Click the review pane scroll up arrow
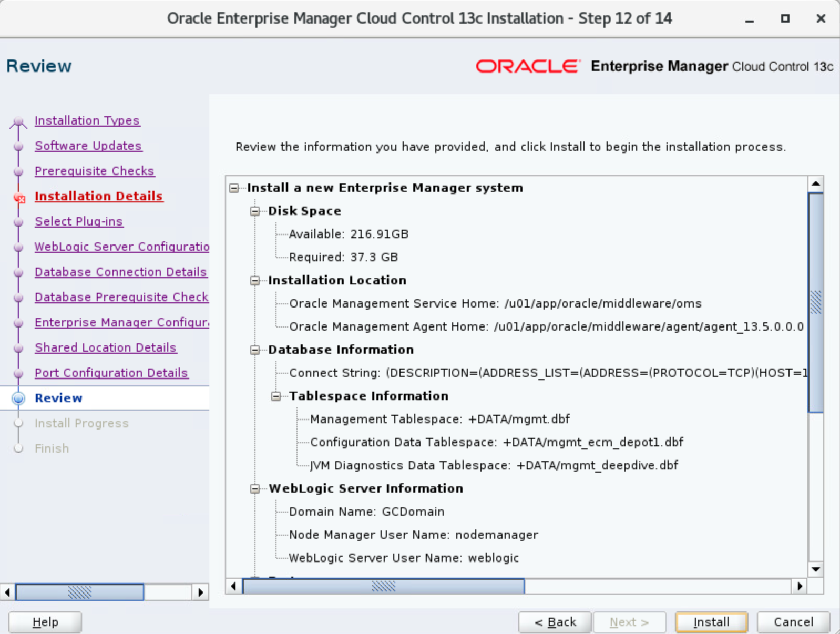Viewport: 840px width, 634px height. click(816, 184)
